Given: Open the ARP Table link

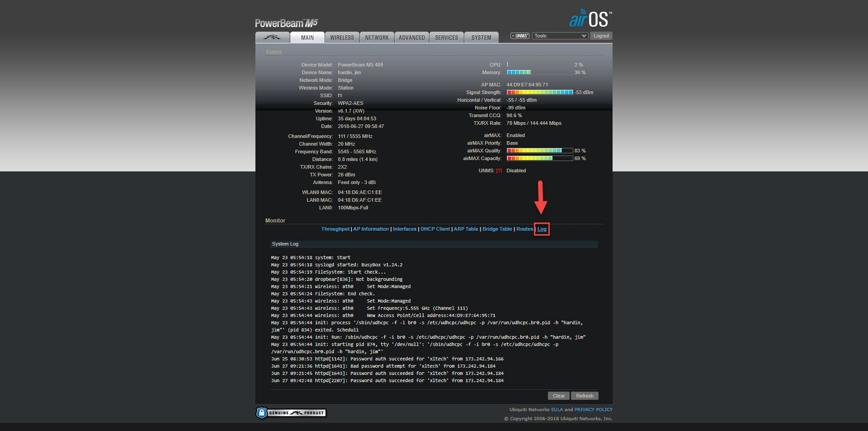Looking at the screenshot, I should click(466, 229).
